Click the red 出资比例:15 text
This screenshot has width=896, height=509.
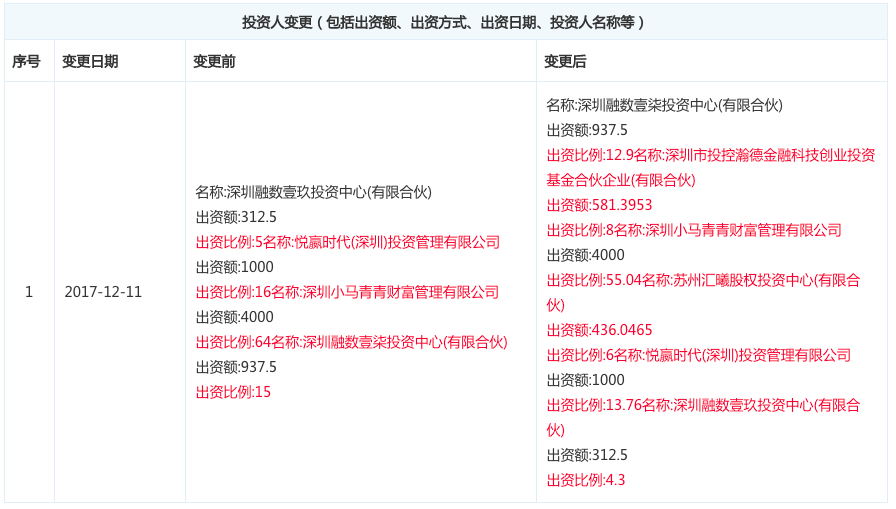point(233,392)
